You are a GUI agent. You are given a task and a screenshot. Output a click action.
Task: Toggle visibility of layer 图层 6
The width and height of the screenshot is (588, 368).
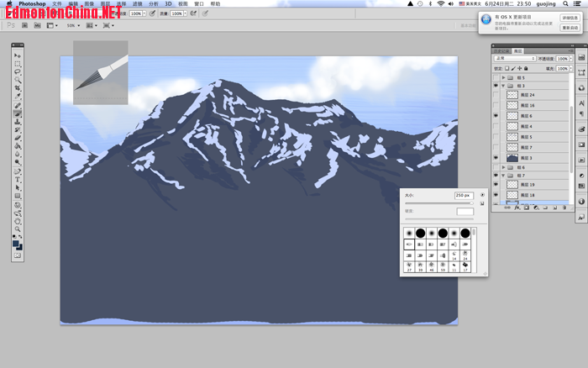(x=496, y=116)
